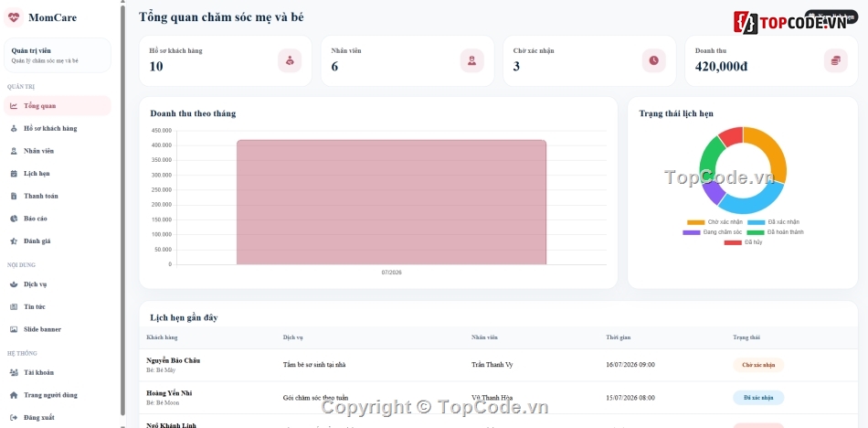The height and width of the screenshot is (428, 868).
Task: Open the Tin tức news icon
Action: 14,306
